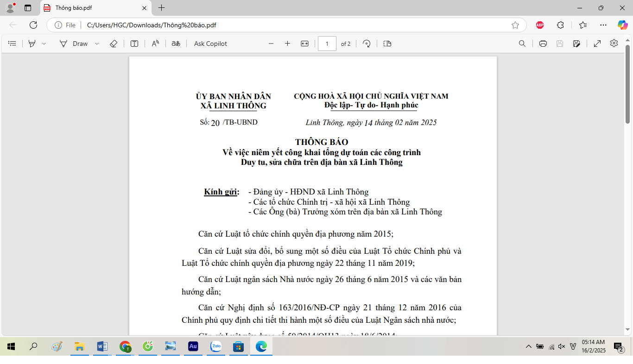
Task: Enter full screen mode for PDF
Action: click(x=597, y=44)
